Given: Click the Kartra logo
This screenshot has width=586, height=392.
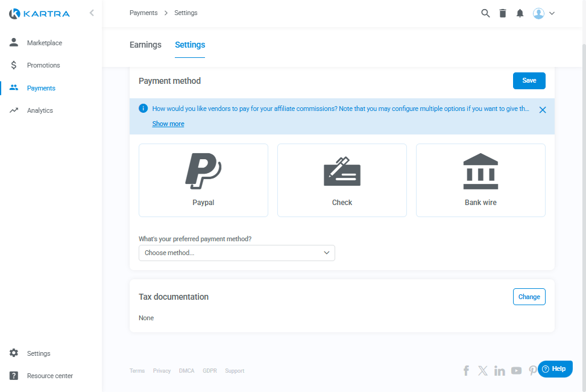Looking at the screenshot, I should (x=39, y=14).
